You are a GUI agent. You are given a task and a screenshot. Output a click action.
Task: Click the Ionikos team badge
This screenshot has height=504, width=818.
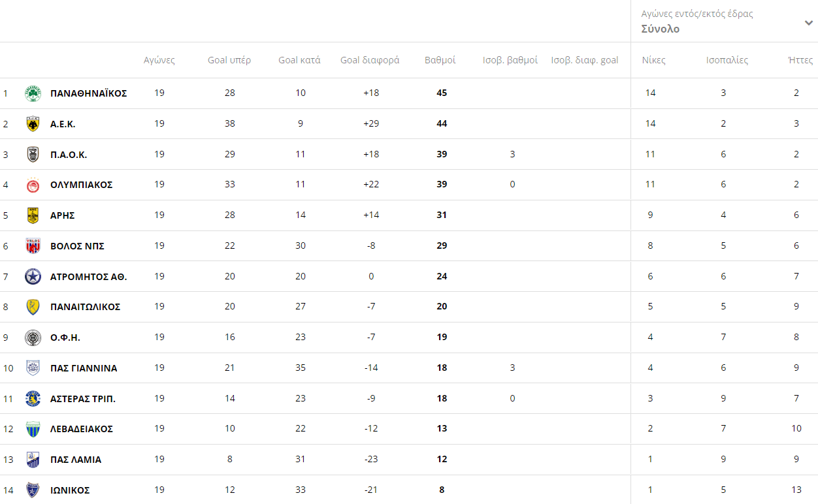(x=33, y=490)
